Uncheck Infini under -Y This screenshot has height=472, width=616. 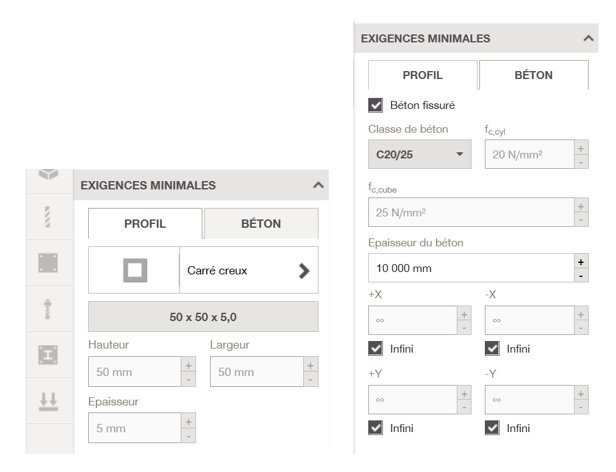coord(492,428)
